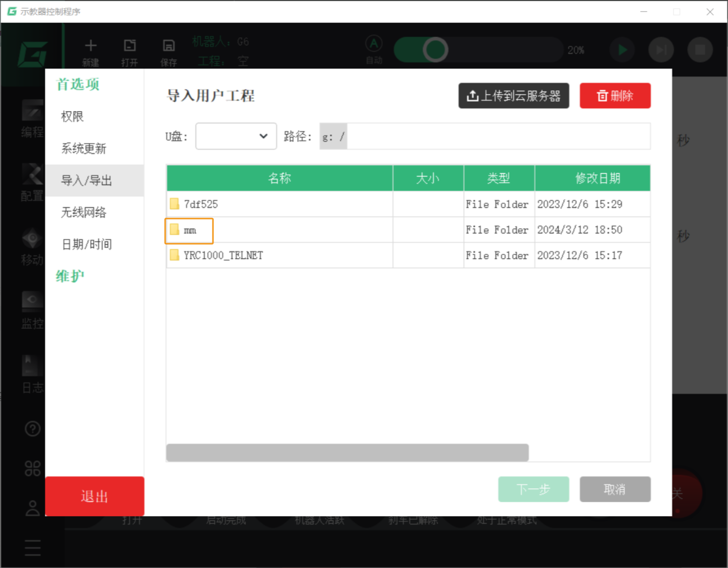Image resolution: width=728 pixels, height=568 pixels.
Task: Click the folder icon of the mm row
Action: [174, 230]
